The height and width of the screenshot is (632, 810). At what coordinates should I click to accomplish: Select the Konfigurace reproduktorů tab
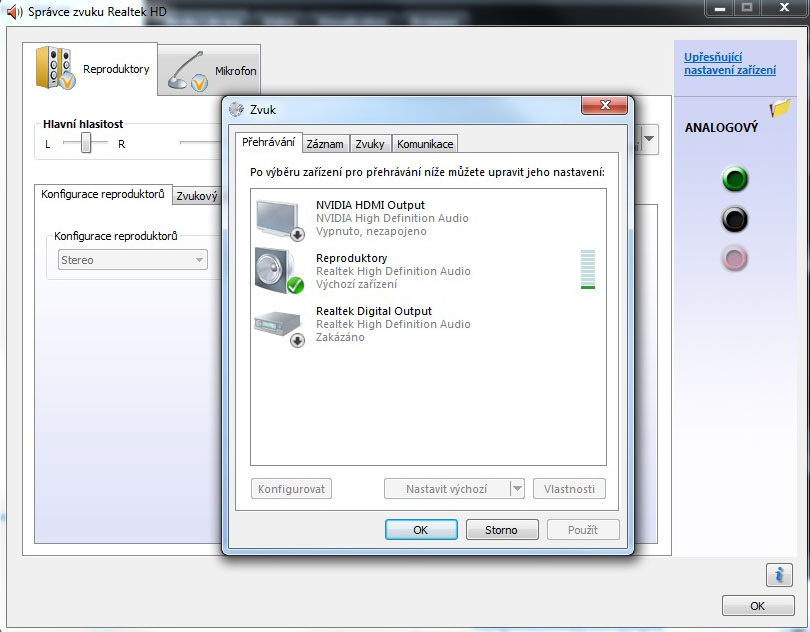[103, 194]
